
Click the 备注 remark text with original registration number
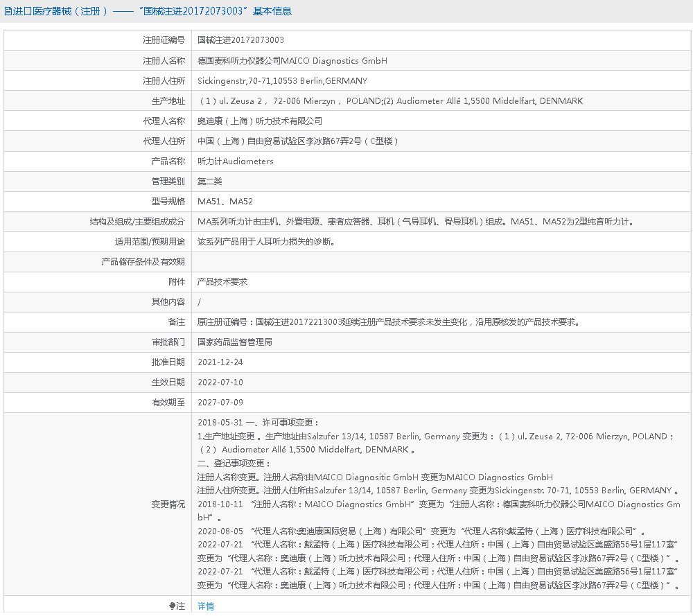click(388, 322)
